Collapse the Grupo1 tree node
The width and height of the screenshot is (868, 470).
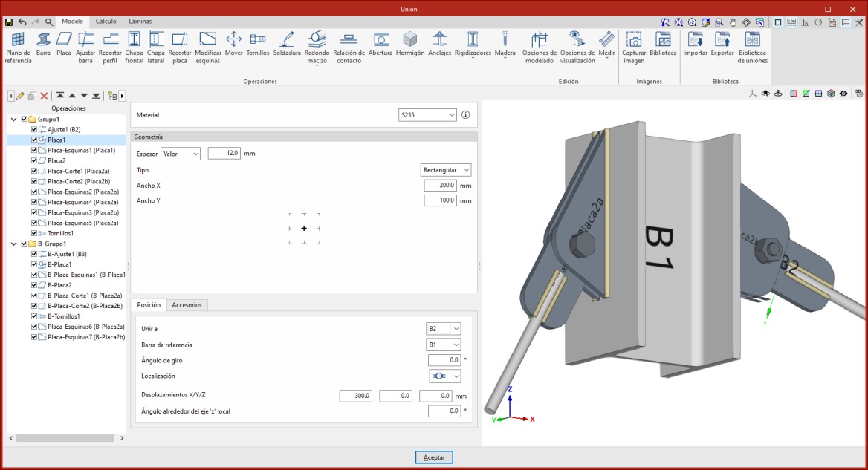coord(14,119)
